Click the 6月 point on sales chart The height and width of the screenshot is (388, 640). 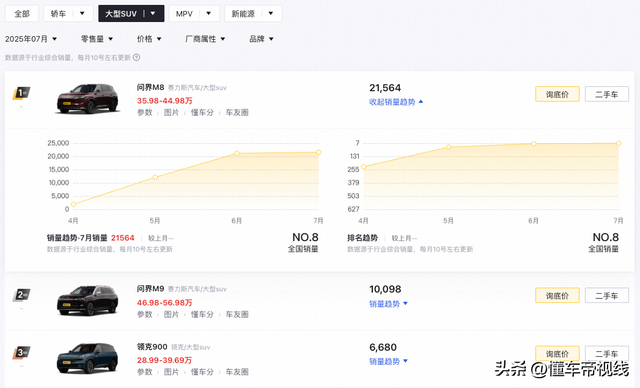pyautogui.click(x=237, y=153)
